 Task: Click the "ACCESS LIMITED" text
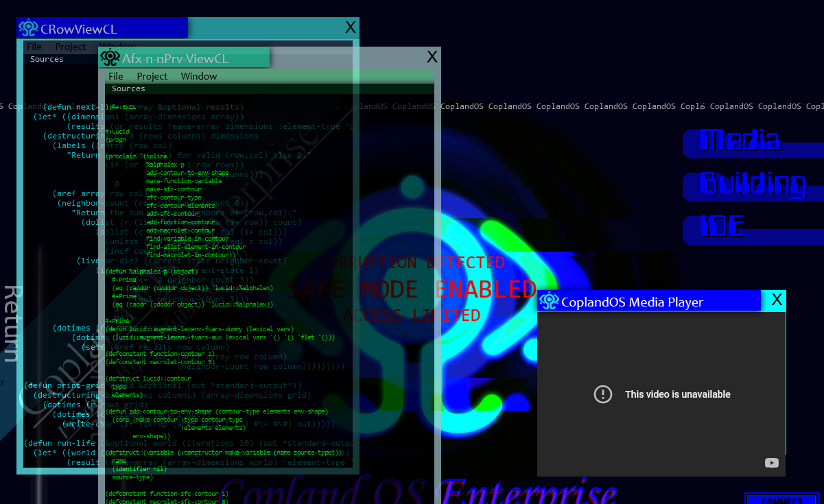412,315
